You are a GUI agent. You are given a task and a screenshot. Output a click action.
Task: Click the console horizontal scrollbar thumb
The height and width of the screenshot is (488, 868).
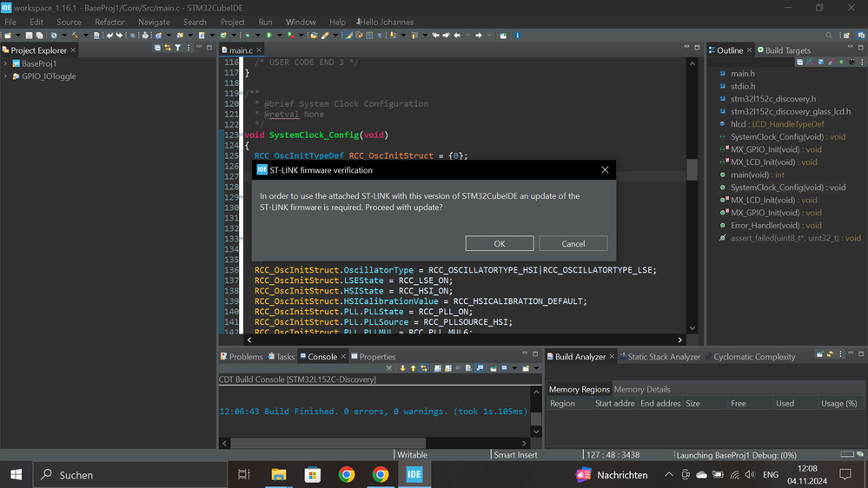[328, 443]
